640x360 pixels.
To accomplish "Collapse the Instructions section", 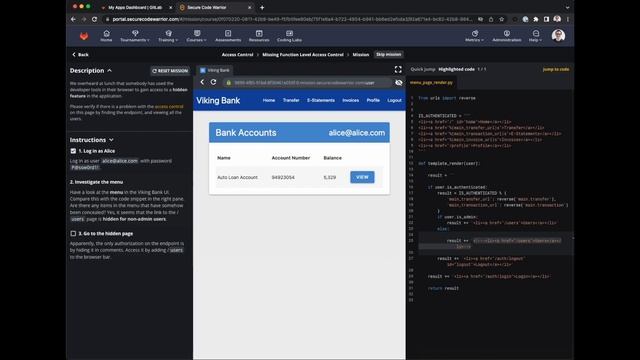I will click(x=111, y=140).
